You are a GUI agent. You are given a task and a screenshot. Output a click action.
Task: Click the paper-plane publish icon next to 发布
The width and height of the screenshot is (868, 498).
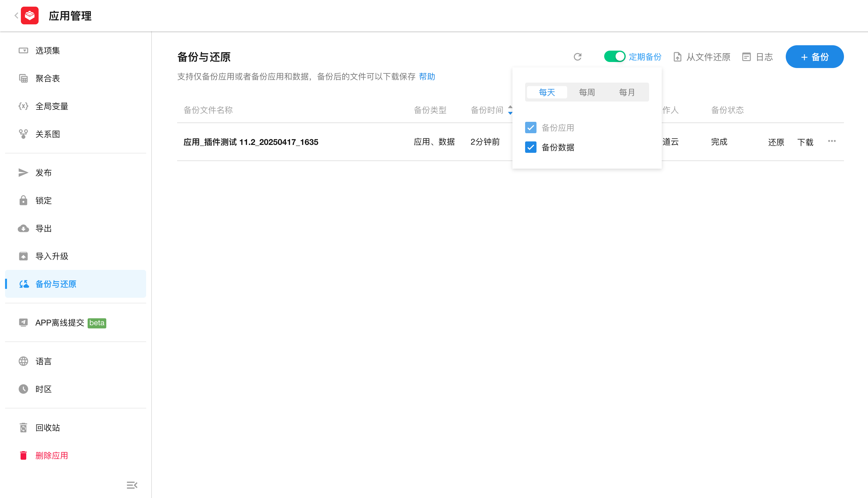(x=23, y=173)
